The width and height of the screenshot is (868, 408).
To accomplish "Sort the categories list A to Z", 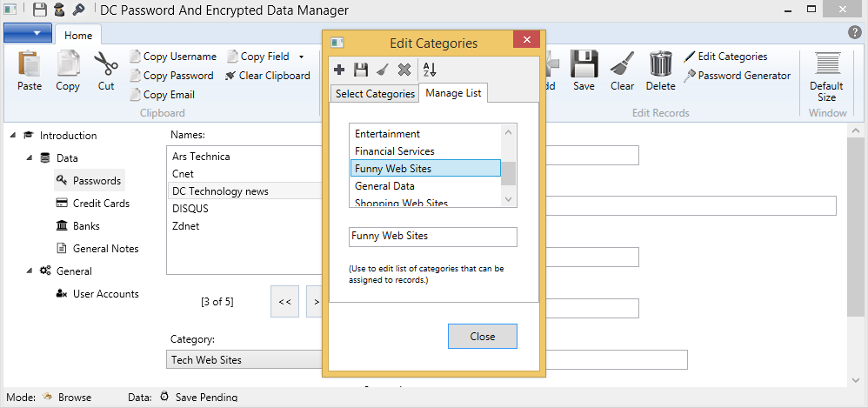I will (429, 70).
